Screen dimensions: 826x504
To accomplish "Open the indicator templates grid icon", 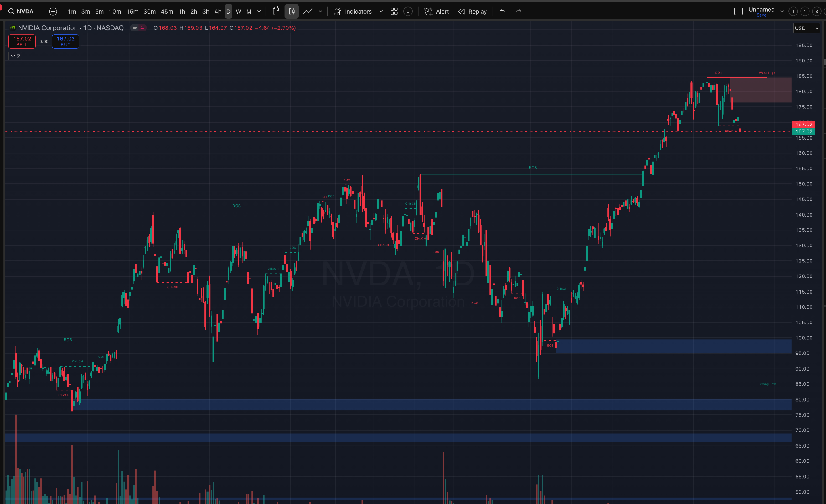I will coord(394,11).
